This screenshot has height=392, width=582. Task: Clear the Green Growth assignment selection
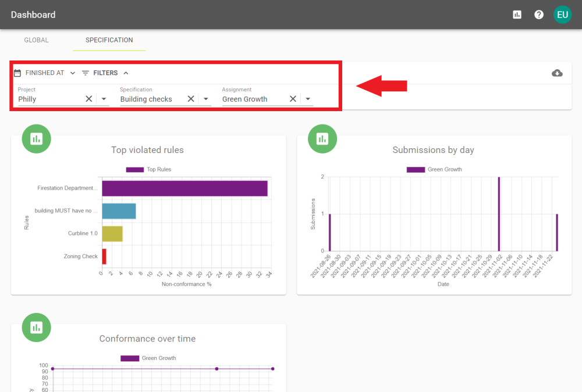pos(293,99)
